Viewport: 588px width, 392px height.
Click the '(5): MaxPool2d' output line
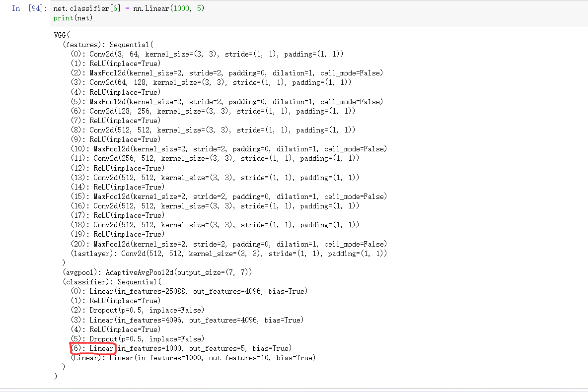click(x=227, y=102)
